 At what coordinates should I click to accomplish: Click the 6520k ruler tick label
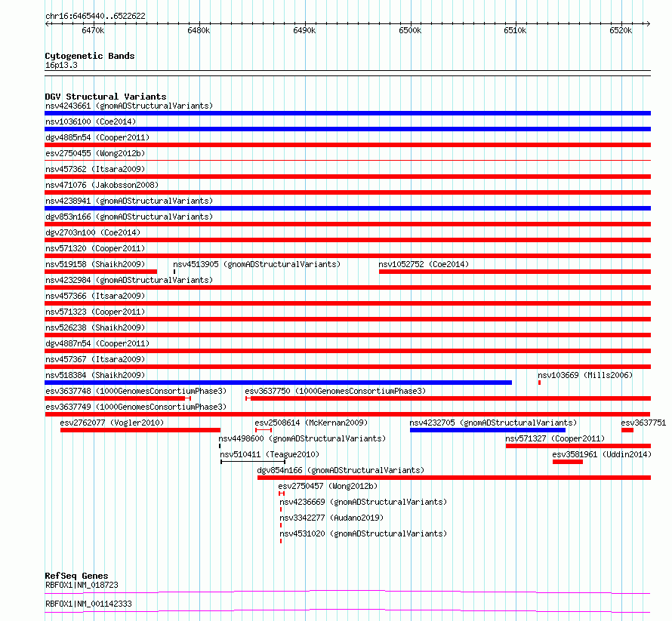[x=621, y=31]
